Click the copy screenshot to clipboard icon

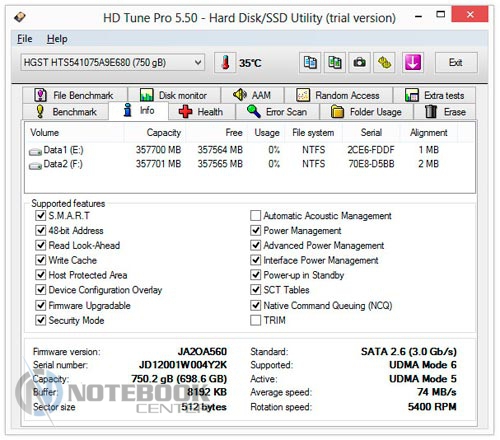[x=335, y=63]
